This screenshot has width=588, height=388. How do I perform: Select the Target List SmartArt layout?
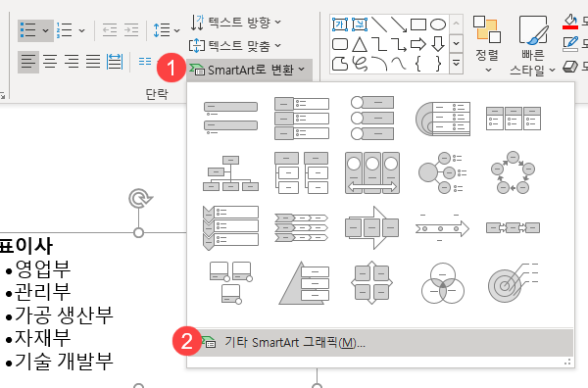pyautogui.click(x=443, y=119)
